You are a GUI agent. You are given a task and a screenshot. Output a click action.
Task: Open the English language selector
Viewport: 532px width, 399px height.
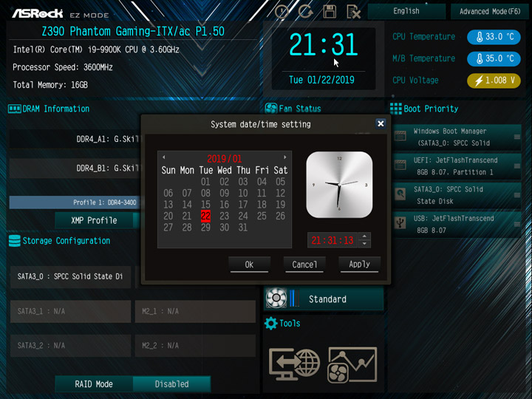tap(406, 11)
